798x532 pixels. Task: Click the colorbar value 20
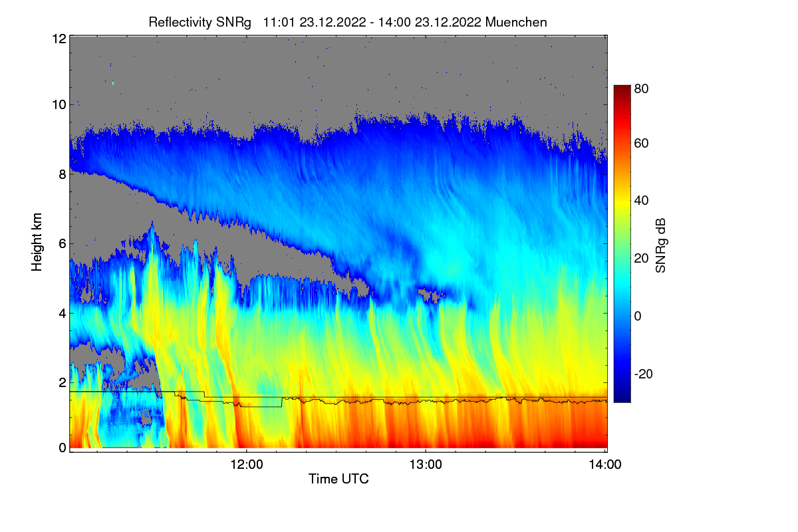pyautogui.click(x=642, y=258)
